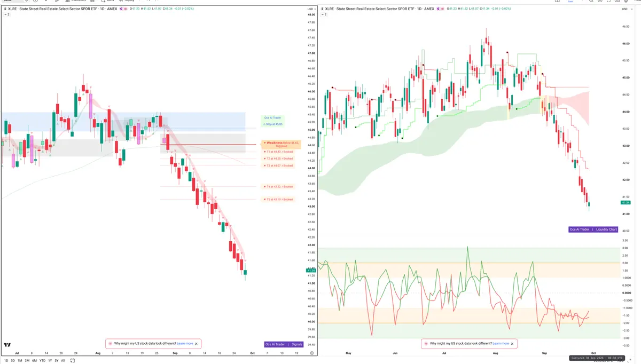Click the Ocs Ai Trader Signals badge
The image size is (641, 364).
(x=284, y=344)
